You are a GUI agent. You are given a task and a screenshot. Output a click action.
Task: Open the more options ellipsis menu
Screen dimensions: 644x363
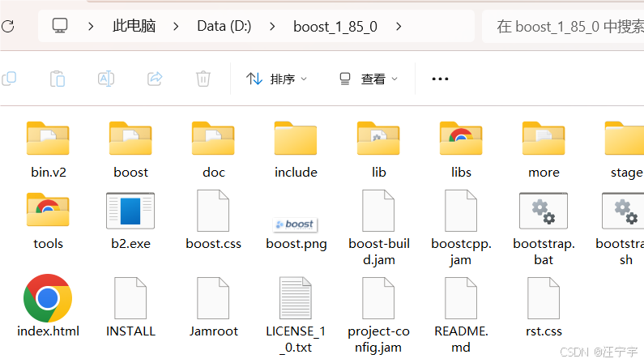pyautogui.click(x=440, y=79)
